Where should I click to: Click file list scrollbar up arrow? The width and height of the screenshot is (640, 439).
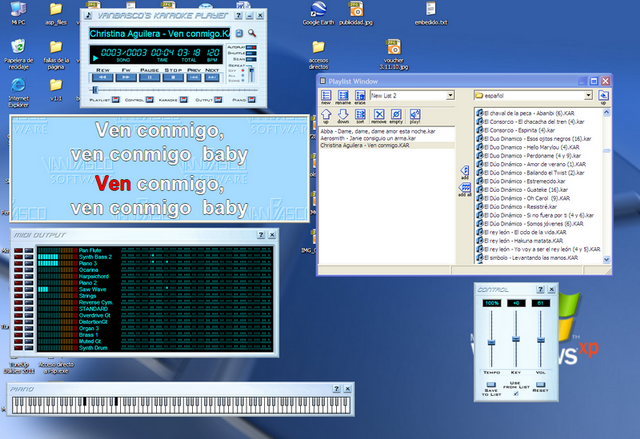[x=607, y=112]
